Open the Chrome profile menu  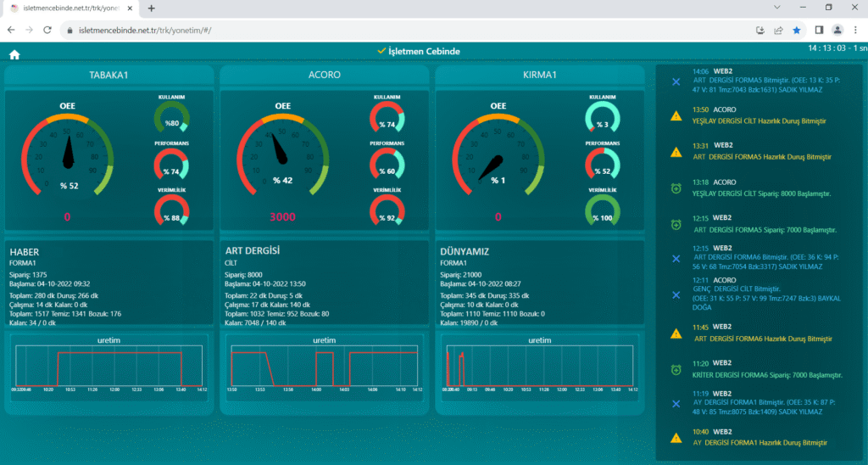[837, 30]
